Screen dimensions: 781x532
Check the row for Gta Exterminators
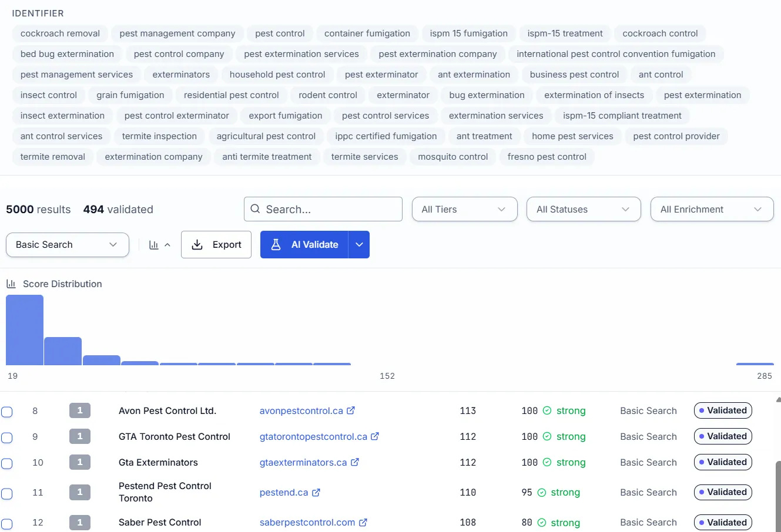pyautogui.click(x=7, y=463)
